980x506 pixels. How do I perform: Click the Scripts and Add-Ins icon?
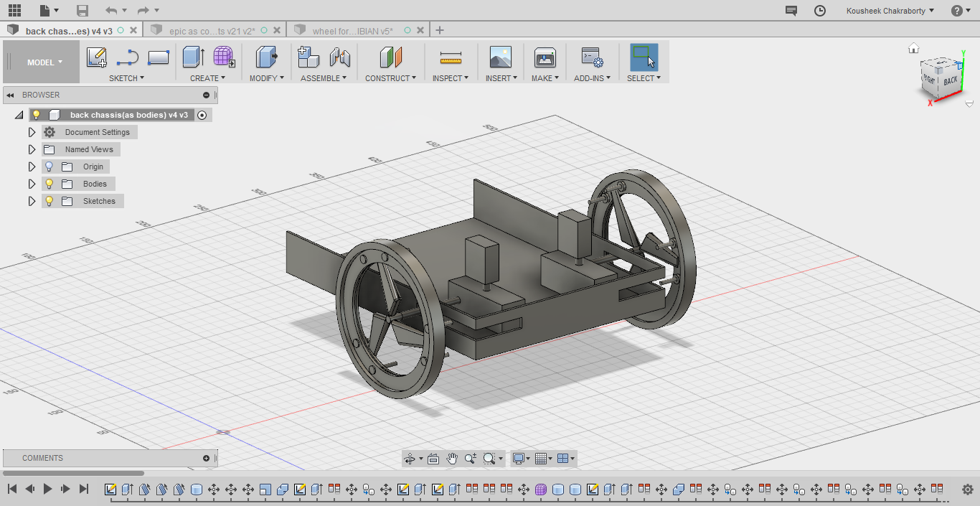[592, 57]
